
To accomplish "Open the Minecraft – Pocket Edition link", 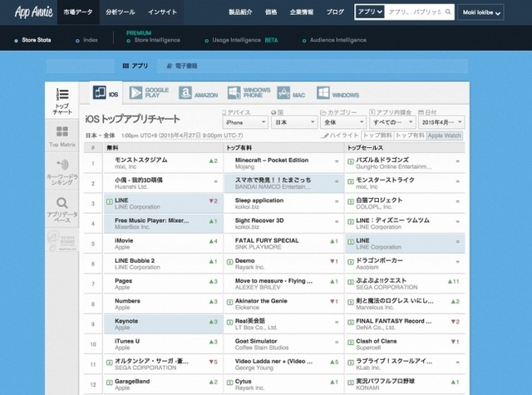I will pyautogui.click(x=272, y=160).
